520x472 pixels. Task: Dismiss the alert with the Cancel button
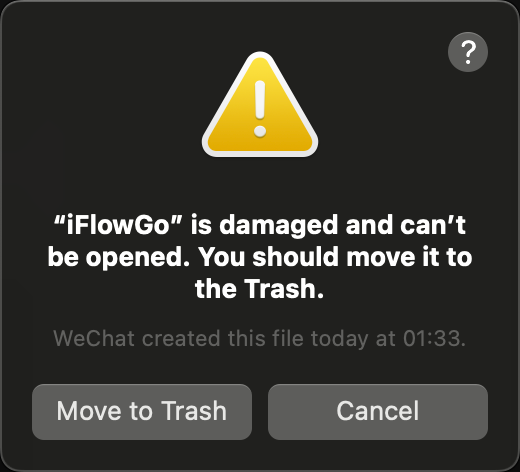coord(378,412)
